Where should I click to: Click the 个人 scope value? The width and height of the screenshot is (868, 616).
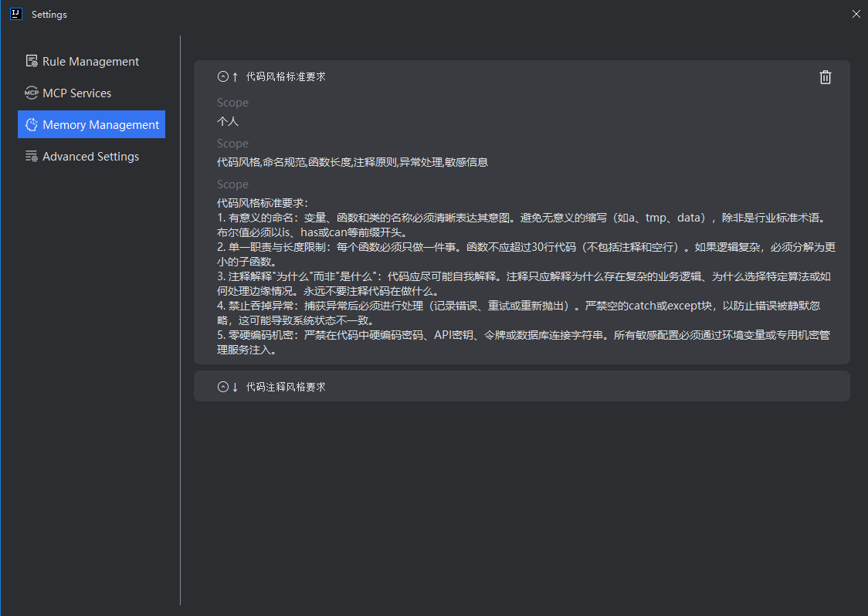coord(228,121)
